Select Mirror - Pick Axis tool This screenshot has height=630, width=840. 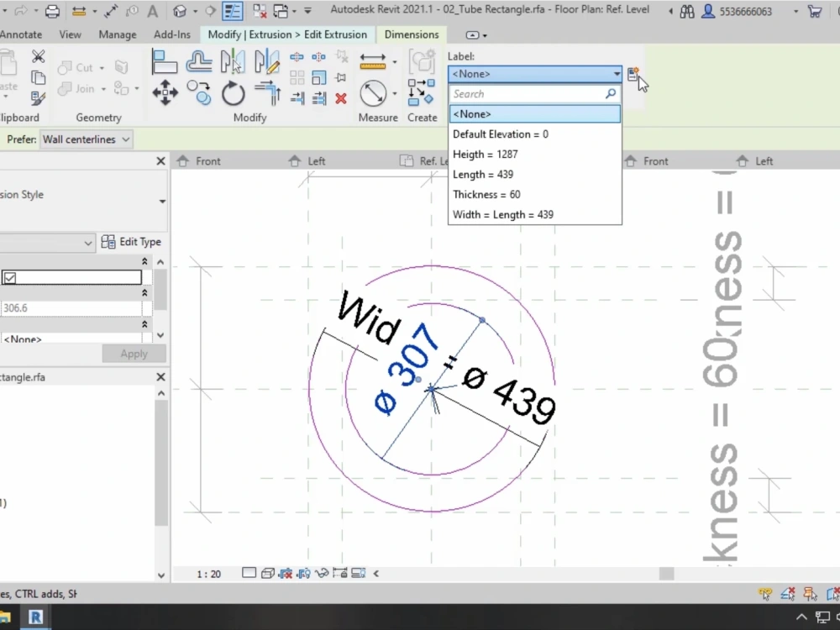(233, 61)
